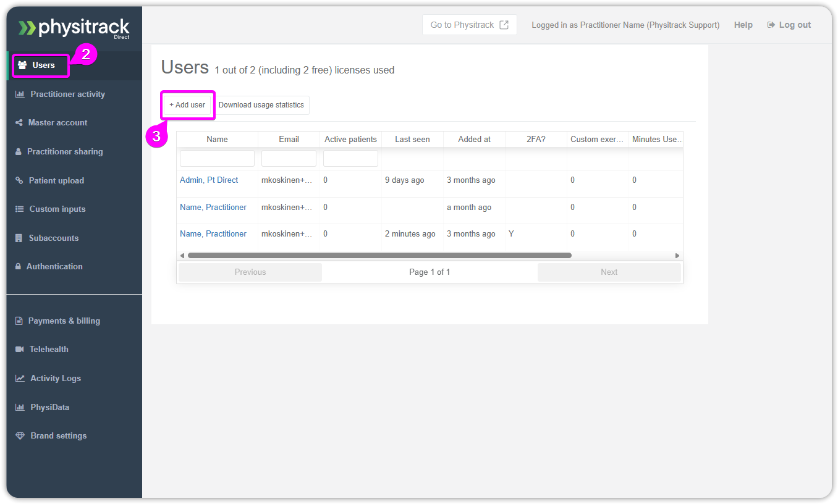Image resolution: width=838 pixels, height=504 pixels.
Task: Click the Users page heading
Action: coord(185,67)
